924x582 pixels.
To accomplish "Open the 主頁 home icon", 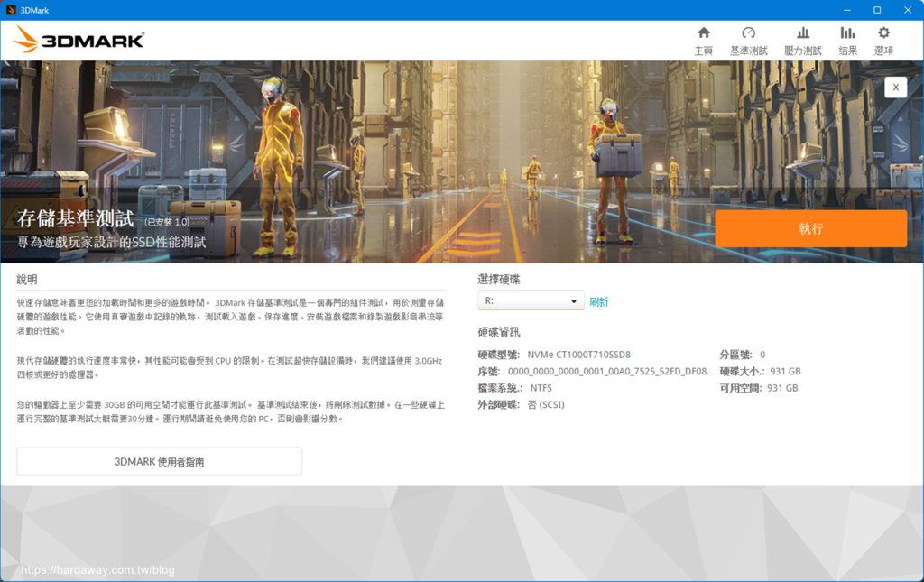I will click(704, 33).
